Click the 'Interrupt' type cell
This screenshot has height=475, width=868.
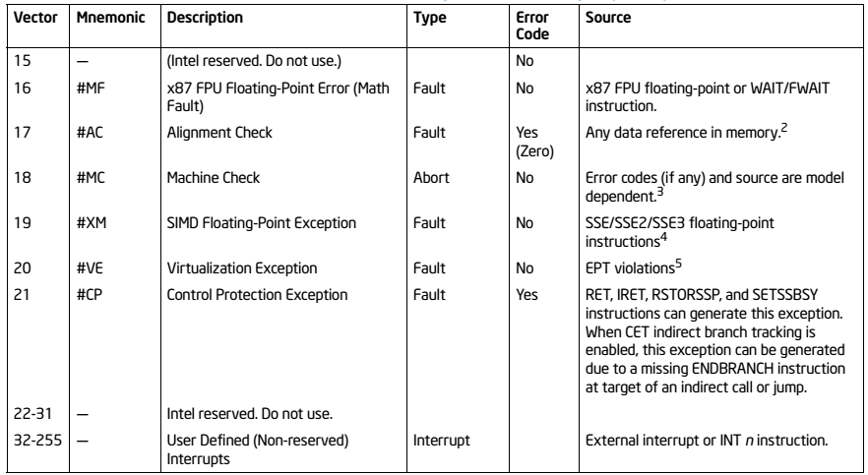(441, 441)
